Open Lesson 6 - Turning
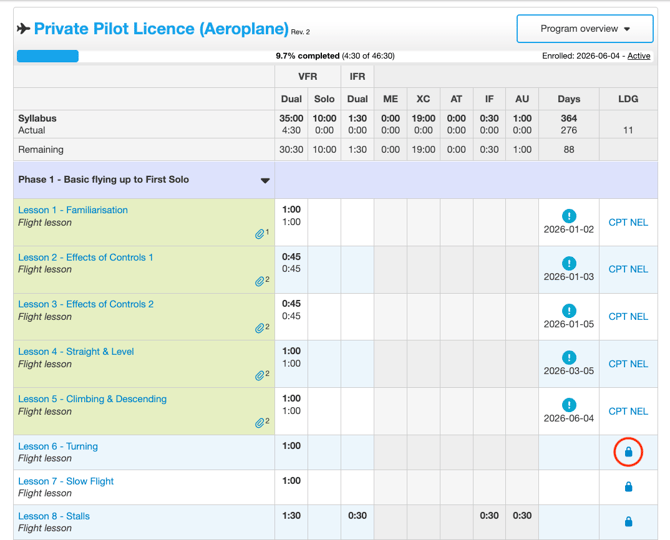Screen dimensions: 670x540 pos(58,446)
